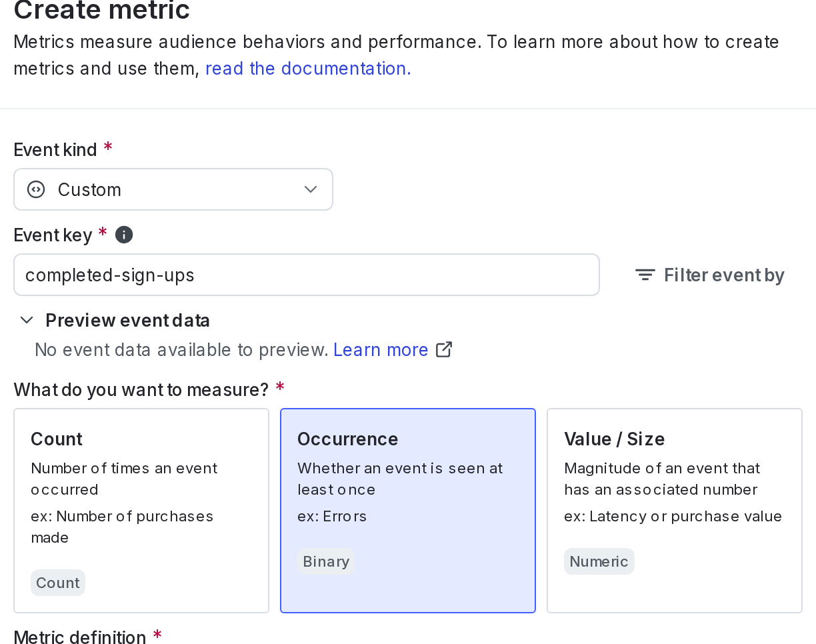Image resolution: width=816 pixels, height=644 pixels.
Task: Click the custom event kind icon
Action: click(x=35, y=189)
